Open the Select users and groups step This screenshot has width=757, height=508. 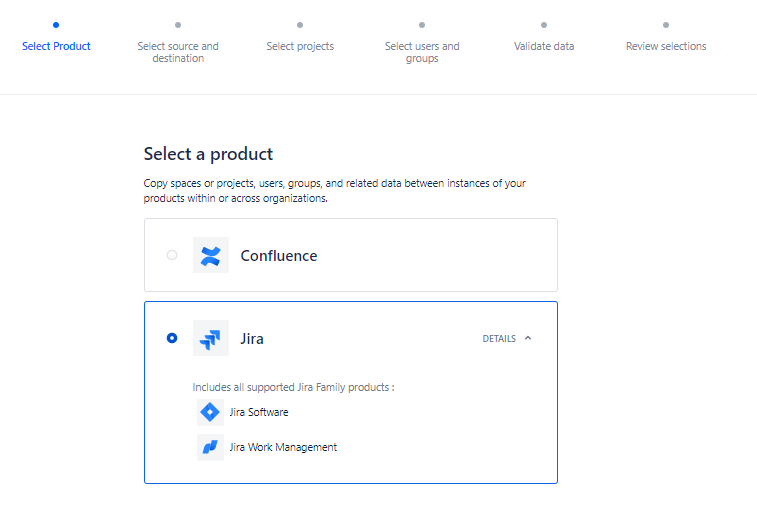422,52
